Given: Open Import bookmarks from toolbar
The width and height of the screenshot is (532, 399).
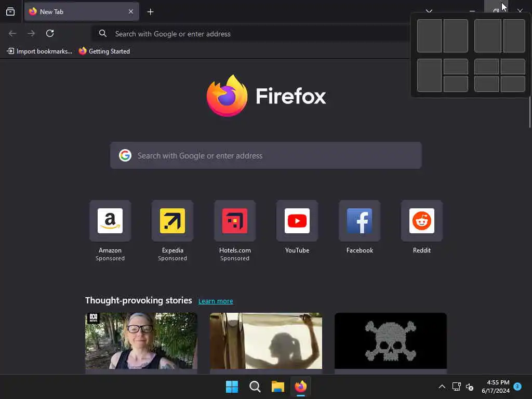Looking at the screenshot, I should [39, 51].
